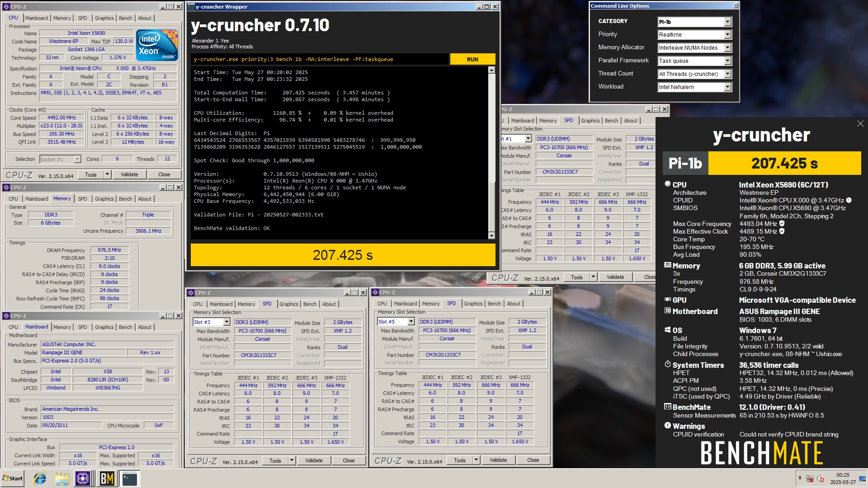The image size is (868, 488).
Task: Open Workload dropdown showing Intel Nehalem
Action: click(694, 87)
